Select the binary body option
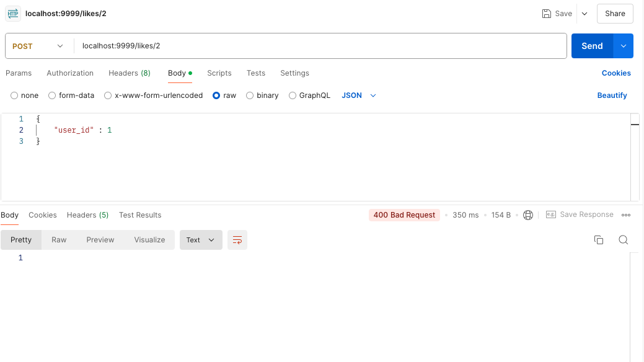The width and height of the screenshot is (644, 362). tap(250, 95)
